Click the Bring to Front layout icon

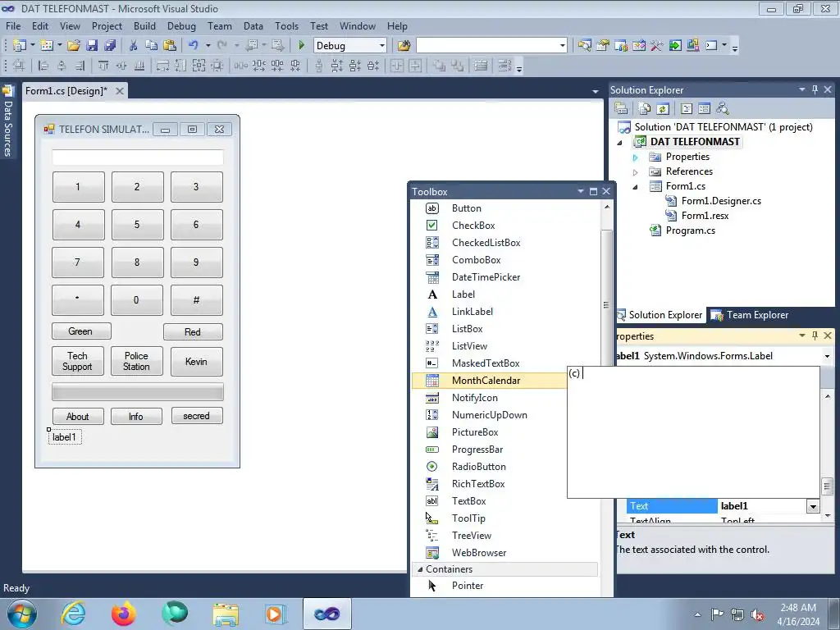(440, 66)
